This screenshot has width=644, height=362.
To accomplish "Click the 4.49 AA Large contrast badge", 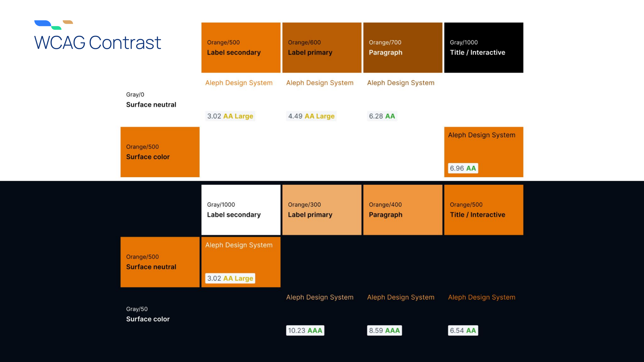I will coord(311,116).
